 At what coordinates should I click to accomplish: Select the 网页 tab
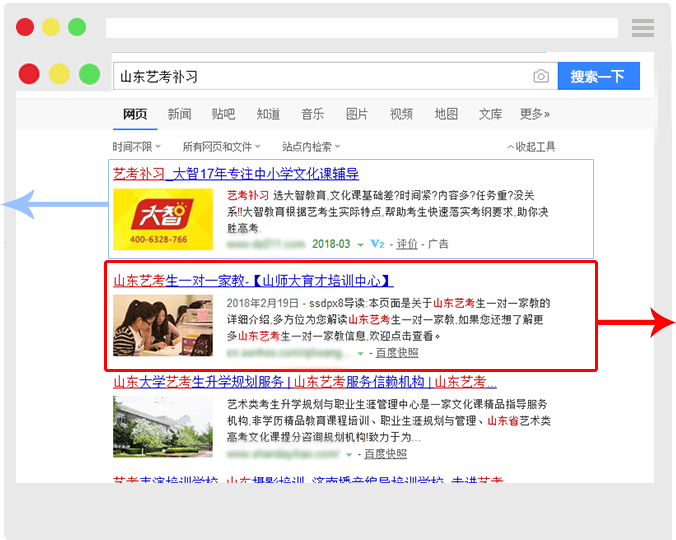coord(135,114)
